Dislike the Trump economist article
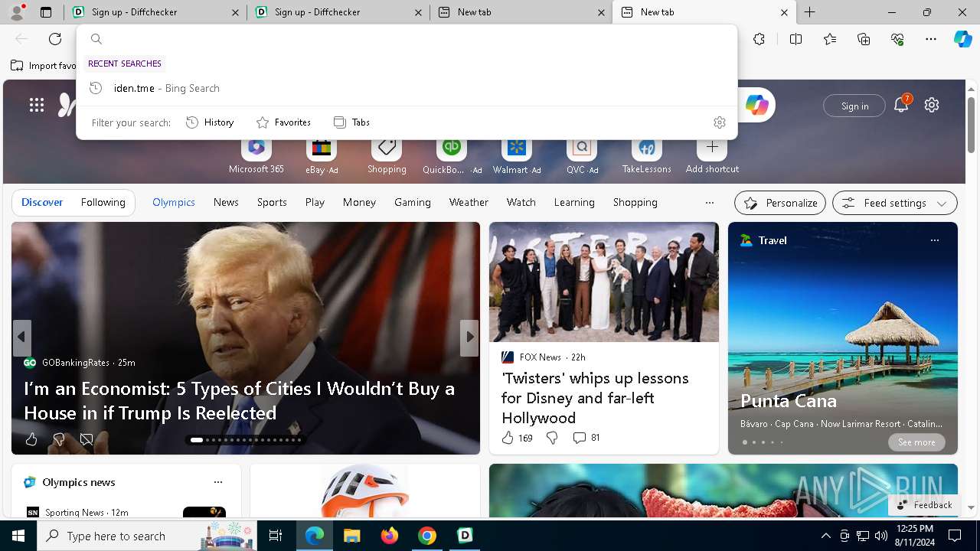Screen dimensions: 980x551 59,439
